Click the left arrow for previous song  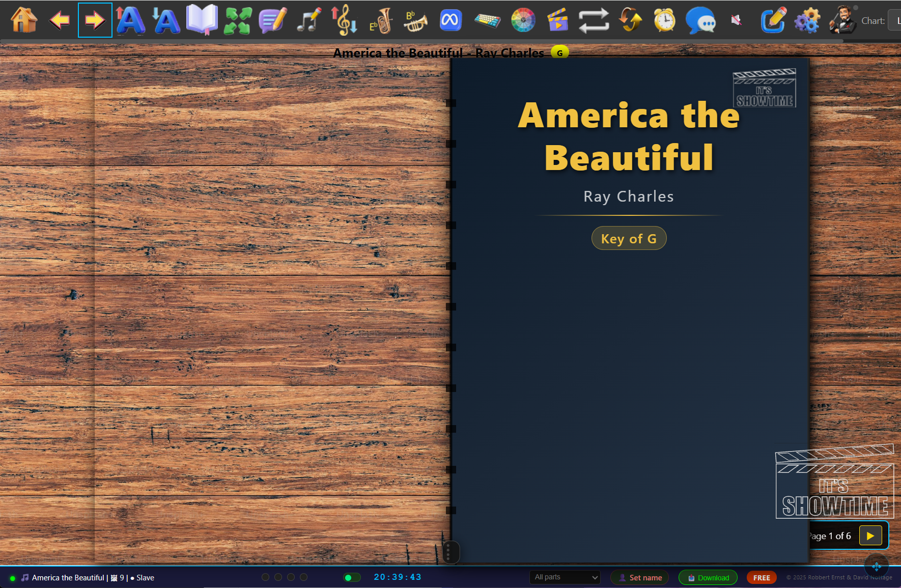(60, 20)
